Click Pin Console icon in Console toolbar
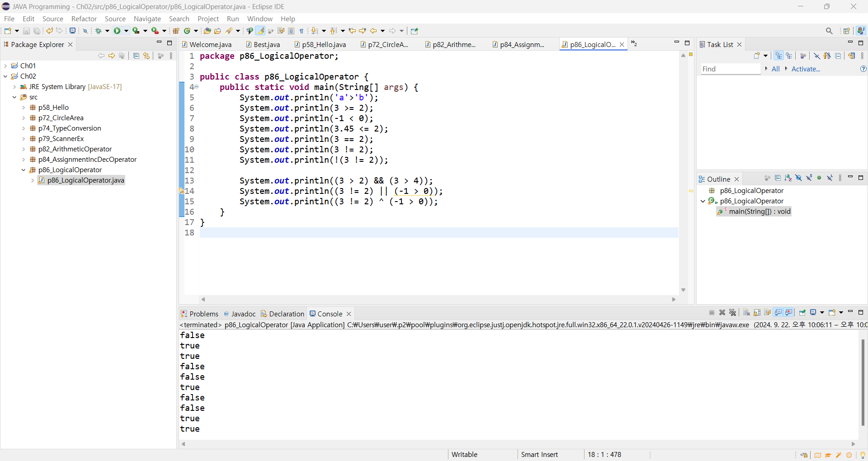Viewport: 868px width, 461px height. tap(802, 312)
